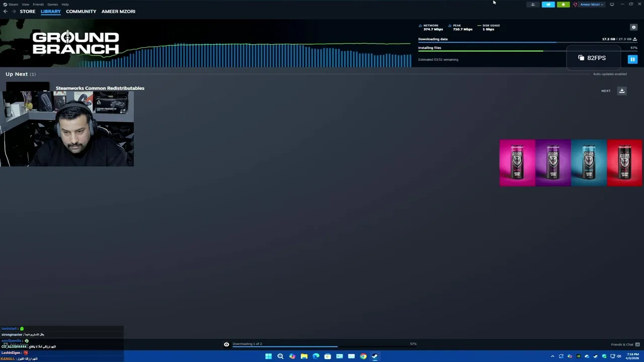The width and height of the screenshot is (644, 362).
Task: Open Windows taskbar search
Action: 280,356
